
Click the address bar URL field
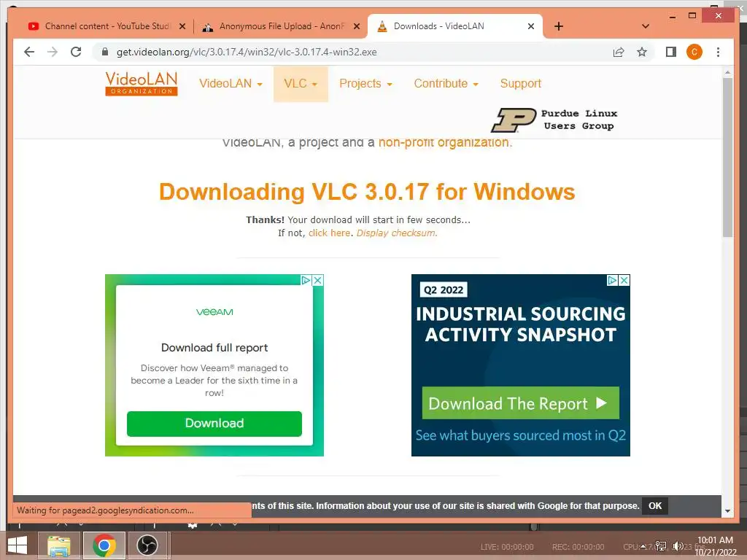tap(352, 52)
